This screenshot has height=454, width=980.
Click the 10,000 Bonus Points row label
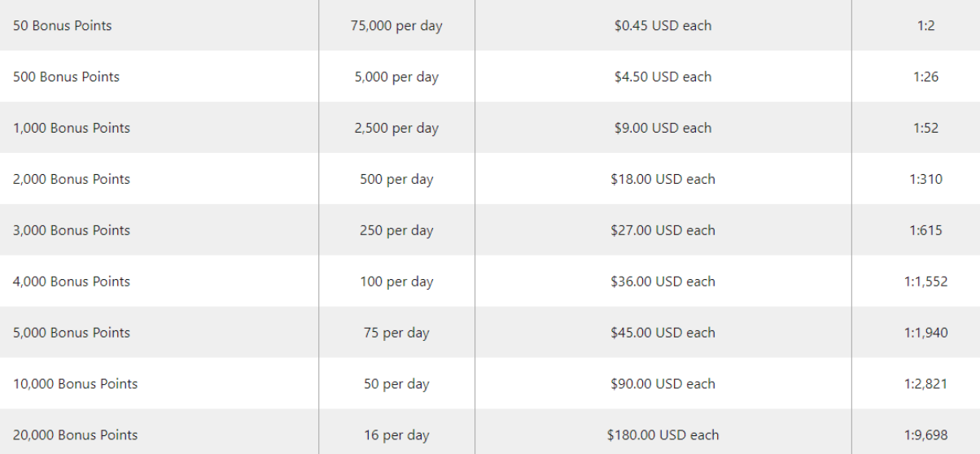tap(76, 384)
